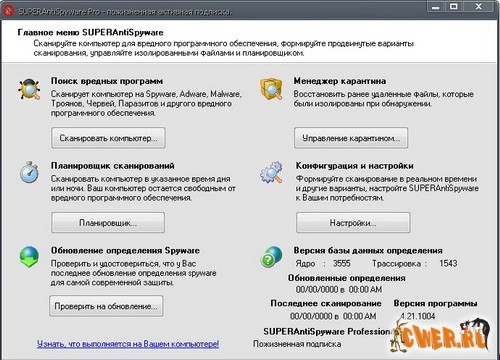Screen dimensions: 500x360
Task: Click the globe question mark database icon
Action: point(271,257)
